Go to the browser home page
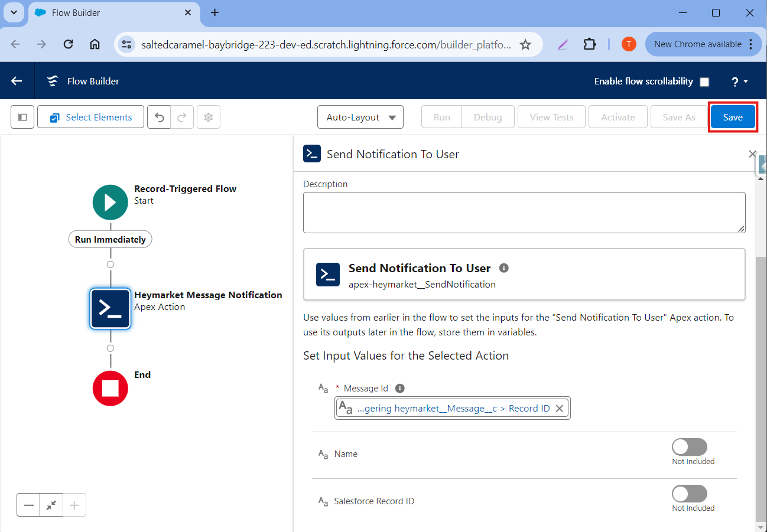The height and width of the screenshot is (532, 767). pos(95,44)
